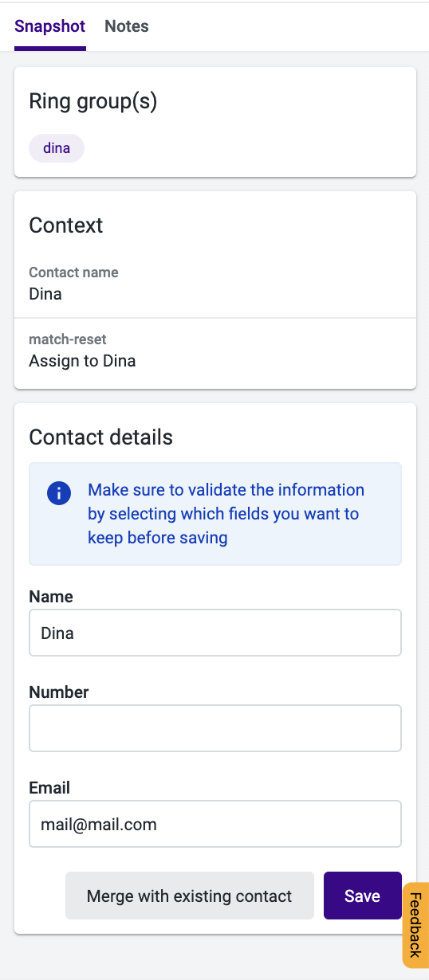
Task: Select the Contact name value Dina
Action: pyautogui.click(x=45, y=294)
